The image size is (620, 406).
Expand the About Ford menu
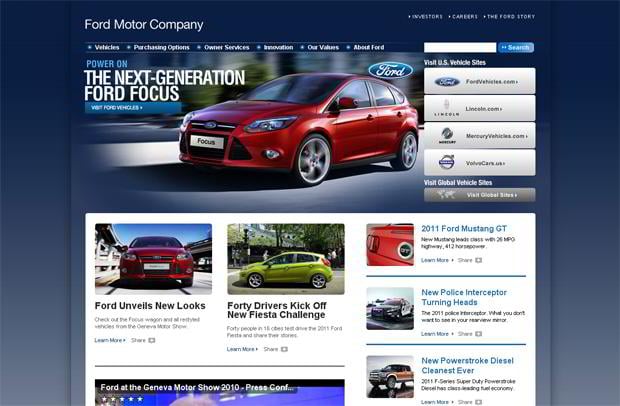[368, 47]
